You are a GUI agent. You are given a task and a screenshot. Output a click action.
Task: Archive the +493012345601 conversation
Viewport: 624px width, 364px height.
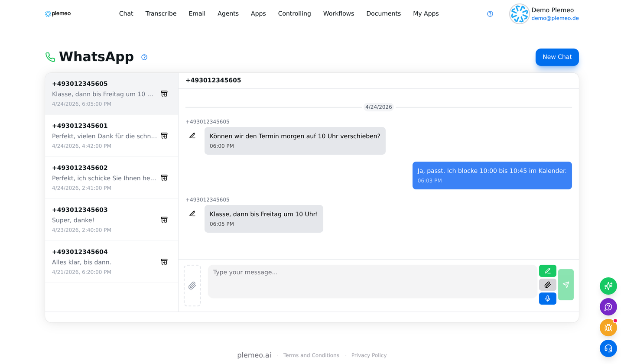click(164, 136)
